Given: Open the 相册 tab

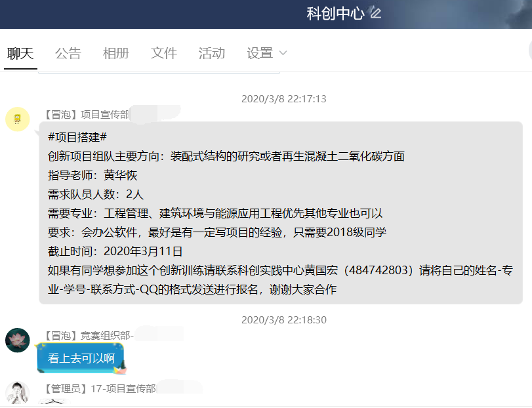Looking at the screenshot, I should (x=116, y=54).
